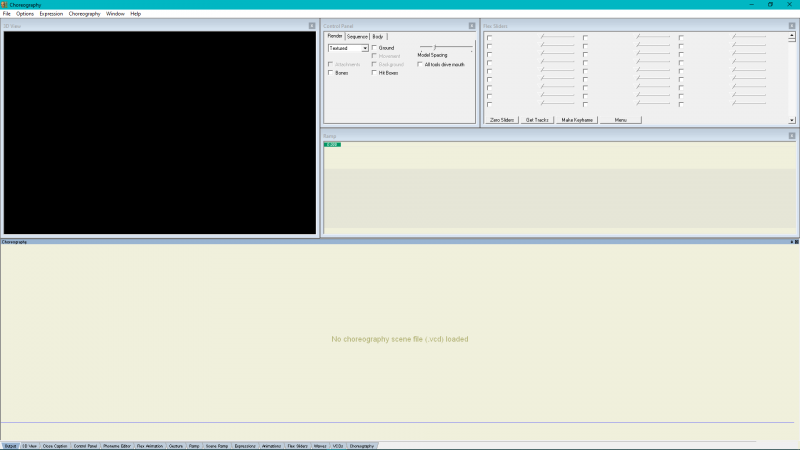The image size is (800, 450).
Task: Select the Choreography bottom tab
Action: click(362, 446)
